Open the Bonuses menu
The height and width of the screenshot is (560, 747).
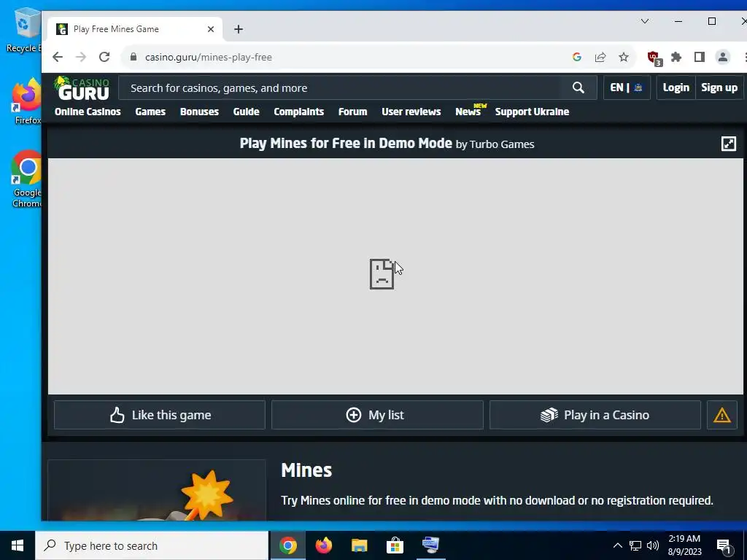click(x=199, y=112)
